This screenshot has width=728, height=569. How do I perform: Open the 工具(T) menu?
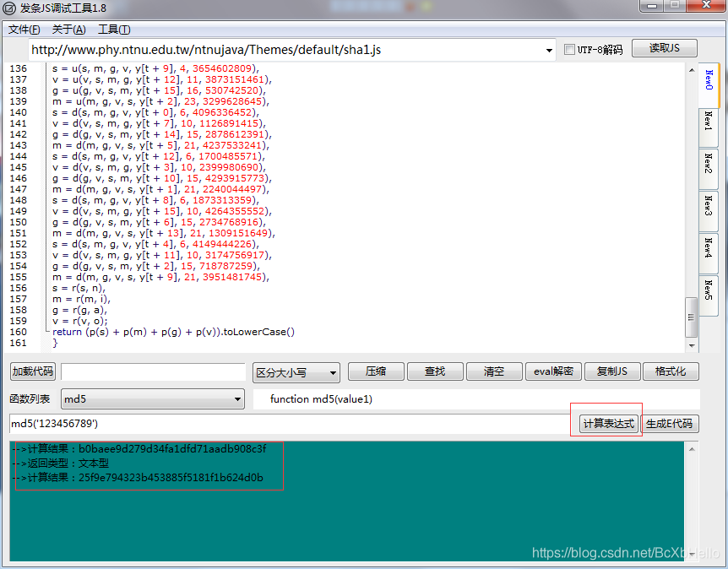(x=114, y=30)
